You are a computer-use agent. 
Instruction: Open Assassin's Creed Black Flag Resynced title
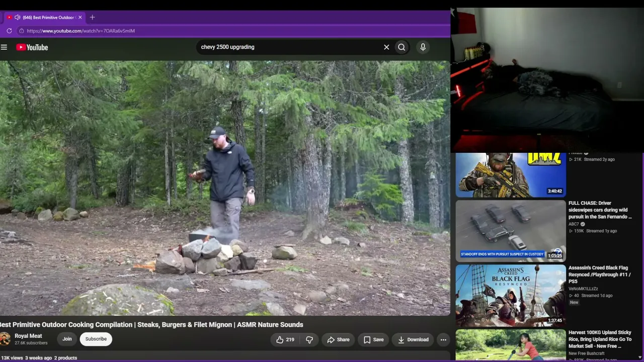599,275
